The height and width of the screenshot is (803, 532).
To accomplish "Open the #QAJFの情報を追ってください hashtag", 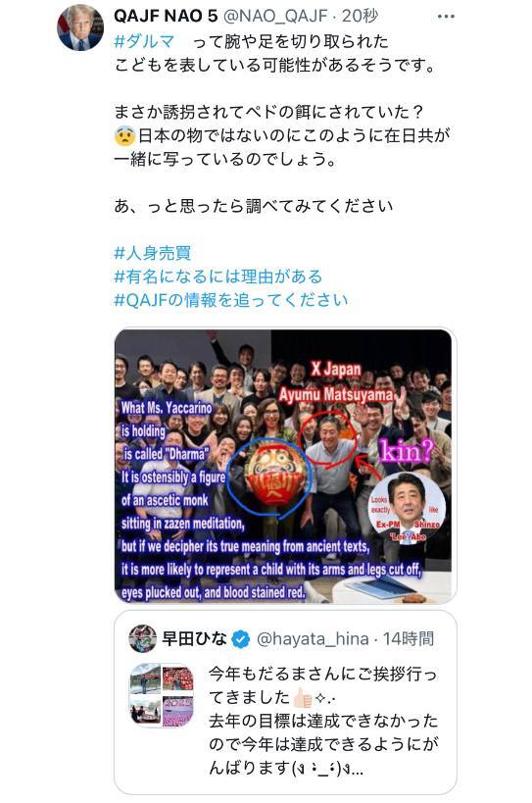I will (230, 300).
